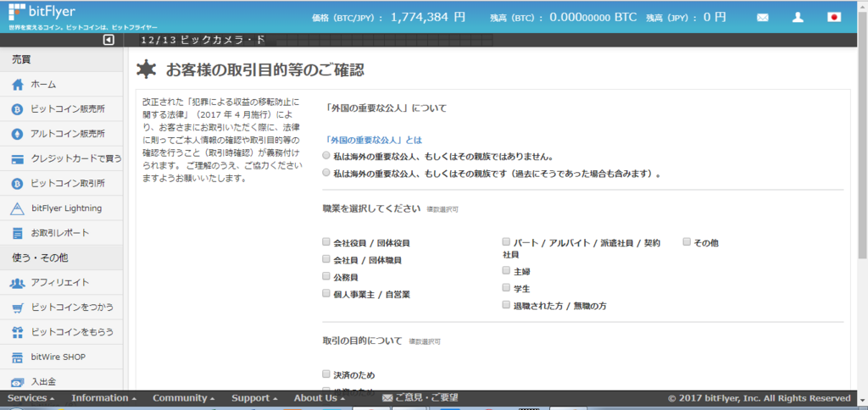
Task: Open お取引レポート in the sidebar
Action: tap(61, 233)
